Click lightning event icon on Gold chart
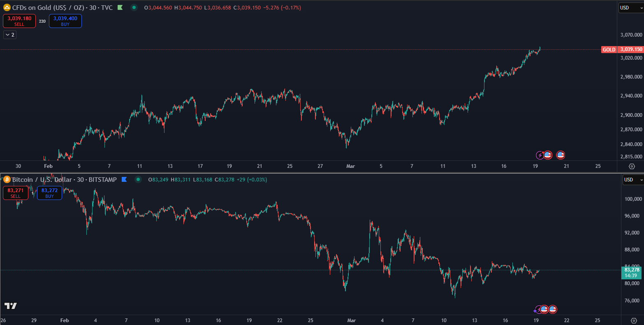The width and height of the screenshot is (644, 325). click(x=540, y=155)
